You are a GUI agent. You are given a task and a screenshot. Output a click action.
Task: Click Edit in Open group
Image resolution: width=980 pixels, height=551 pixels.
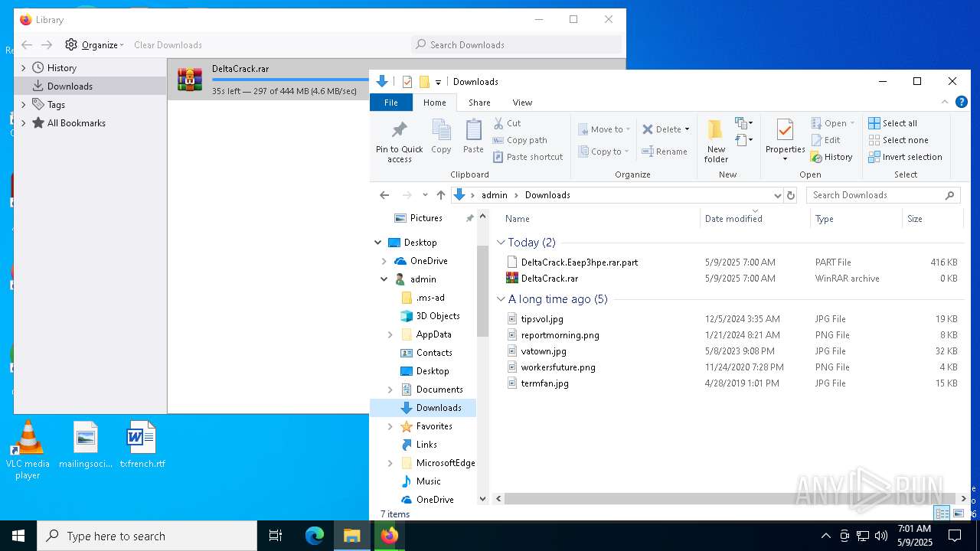pyautogui.click(x=825, y=140)
